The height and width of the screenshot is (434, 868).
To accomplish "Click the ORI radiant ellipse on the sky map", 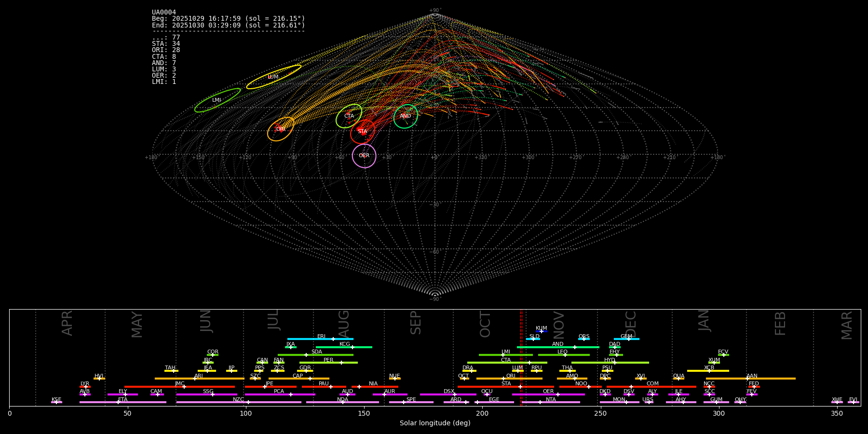I will 281,129.
